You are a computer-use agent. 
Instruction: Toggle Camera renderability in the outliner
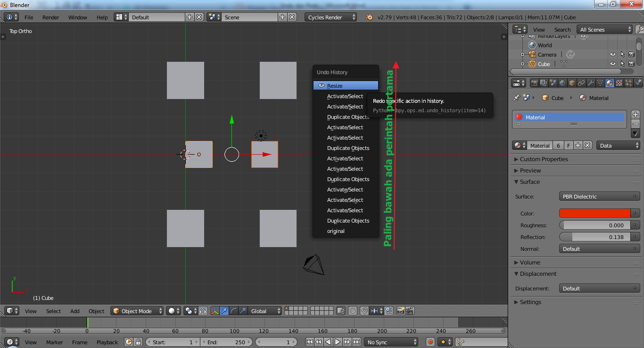click(631, 54)
